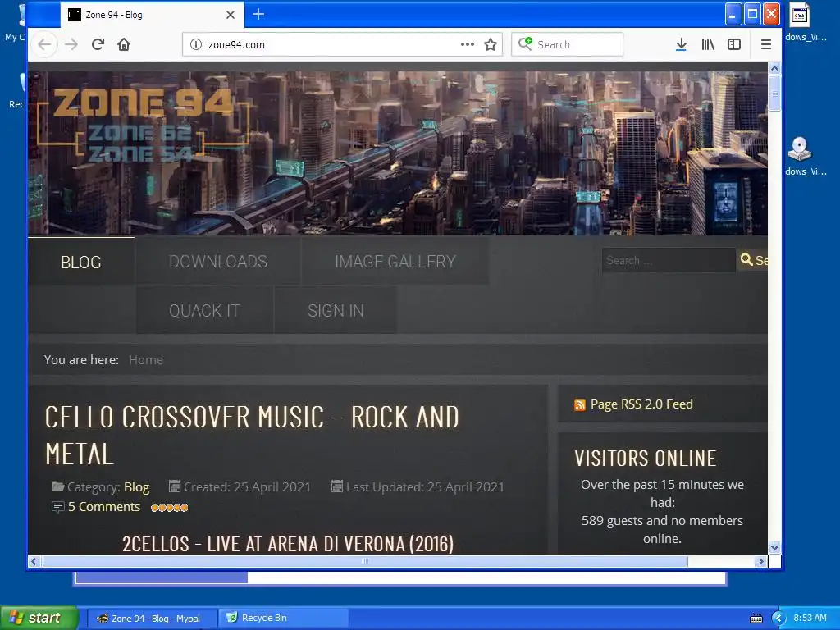Viewport: 840px width, 630px height.
Task: Open the hamburger application menu
Action: click(x=766, y=44)
